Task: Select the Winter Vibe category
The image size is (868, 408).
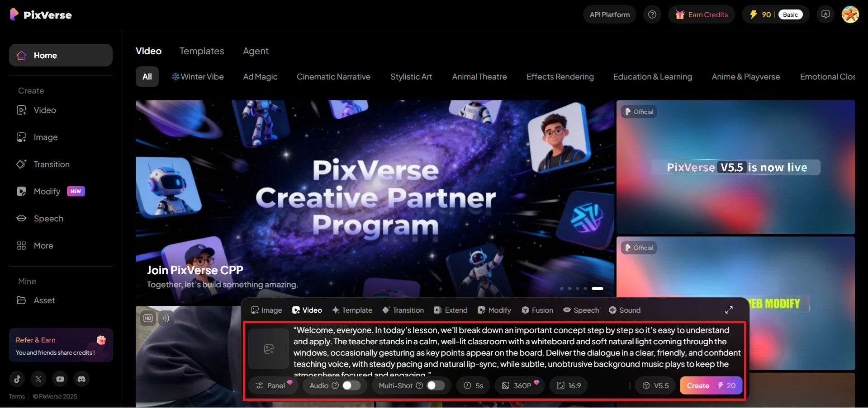Action: pyautogui.click(x=198, y=77)
